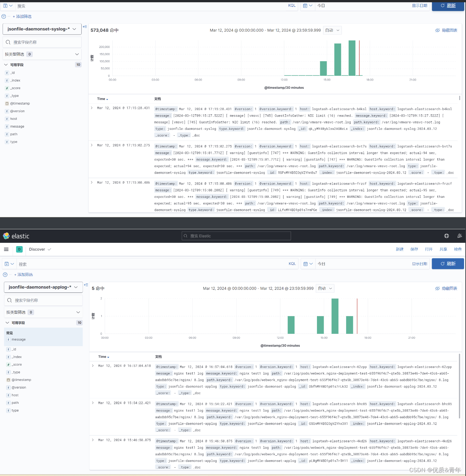Focus query search bar in lower window
This screenshot has height=476, width=466.
coord(152,264)
